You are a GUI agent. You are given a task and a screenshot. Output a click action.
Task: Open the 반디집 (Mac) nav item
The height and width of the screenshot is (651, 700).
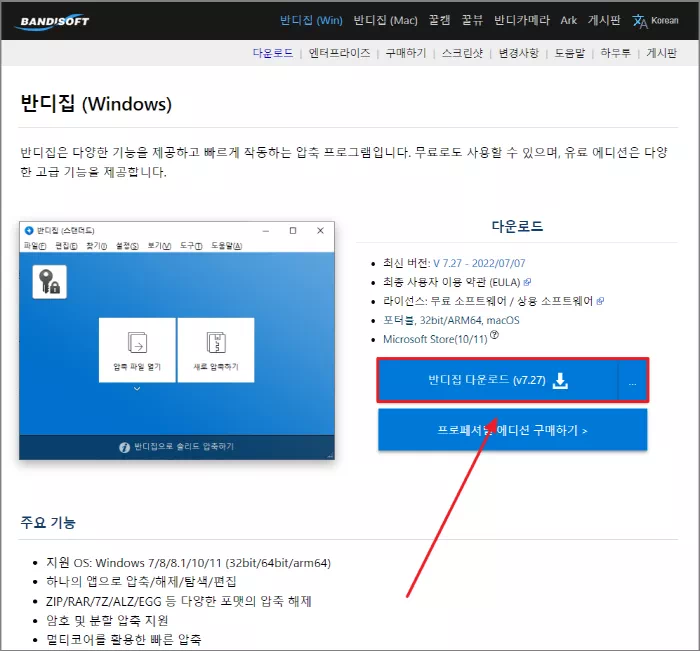[x=385, y=21]
